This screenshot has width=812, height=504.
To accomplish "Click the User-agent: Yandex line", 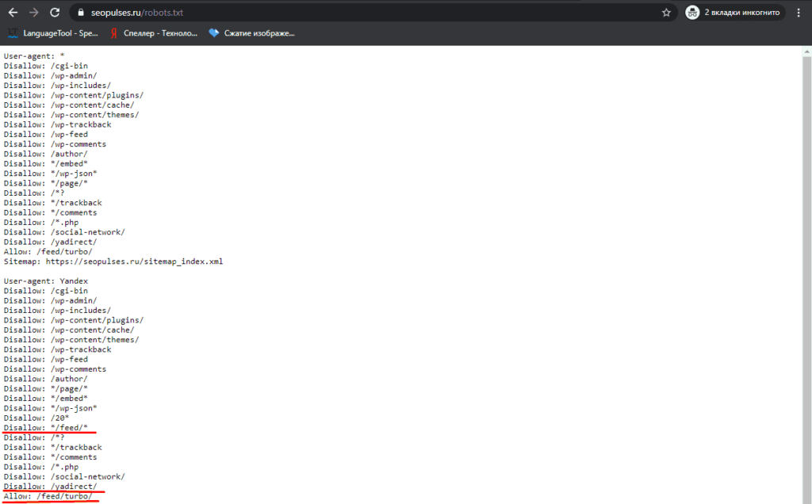I will pyautogui.click(x=45, y=281).
